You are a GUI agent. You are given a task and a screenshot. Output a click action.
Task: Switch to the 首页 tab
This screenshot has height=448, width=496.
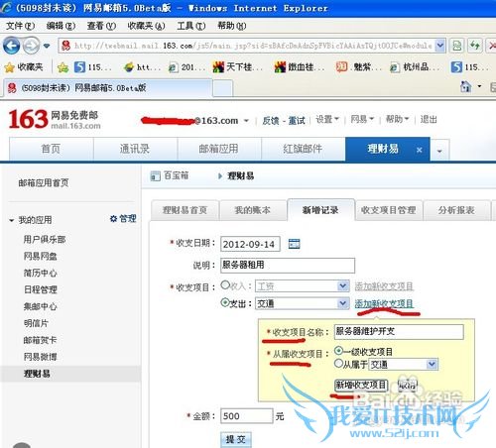click(52, 149)
